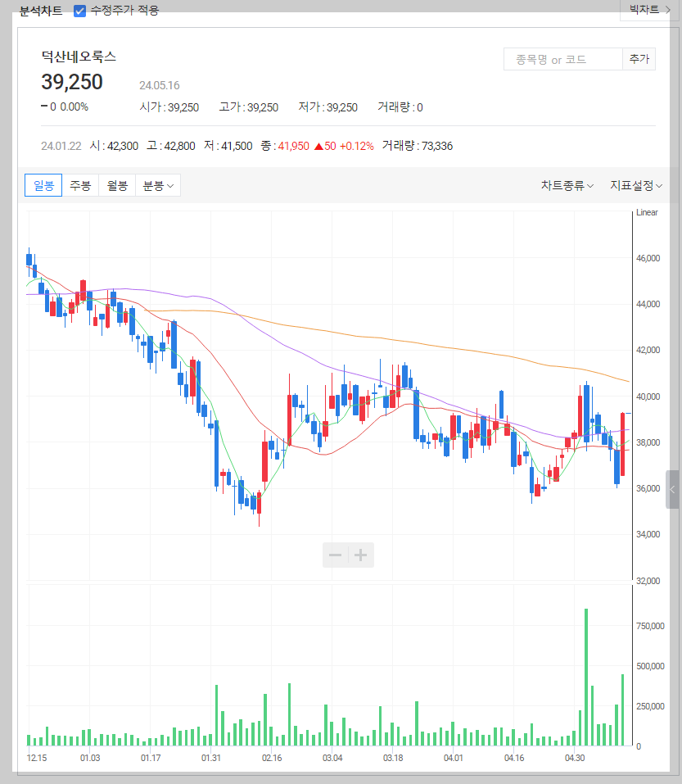Image resolution: width=682 pixels, height=784 pixels.
Task: Click the +0.12% change text
Action: pos(357,146)
